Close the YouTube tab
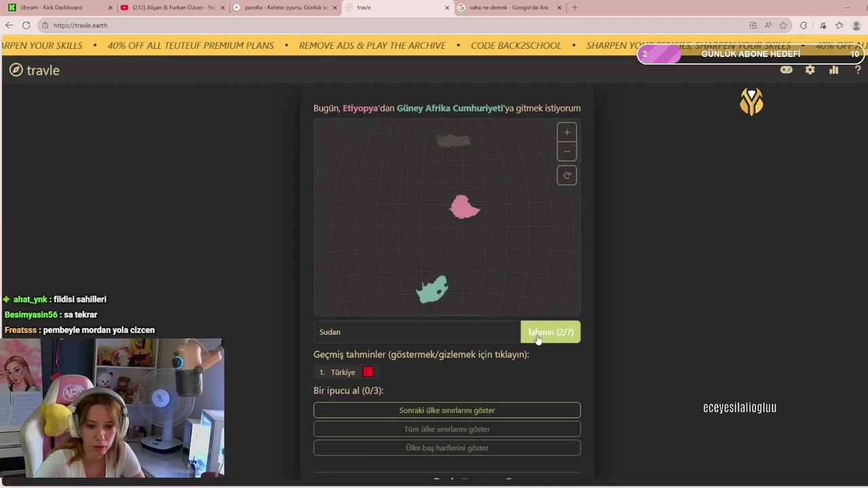868x488 pixels. (x=222, y=7)
